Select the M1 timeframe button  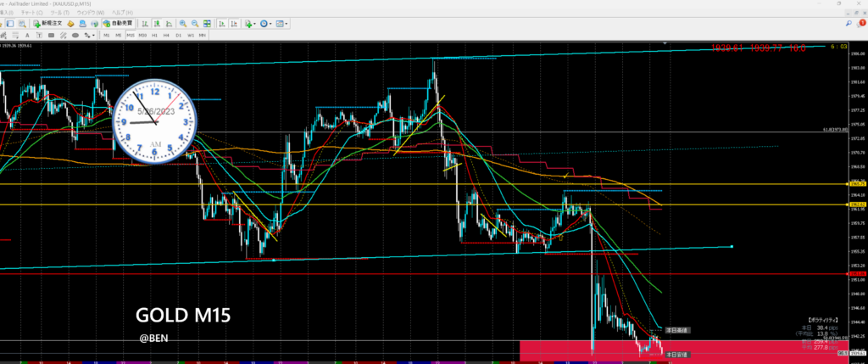tap(107, 36)
